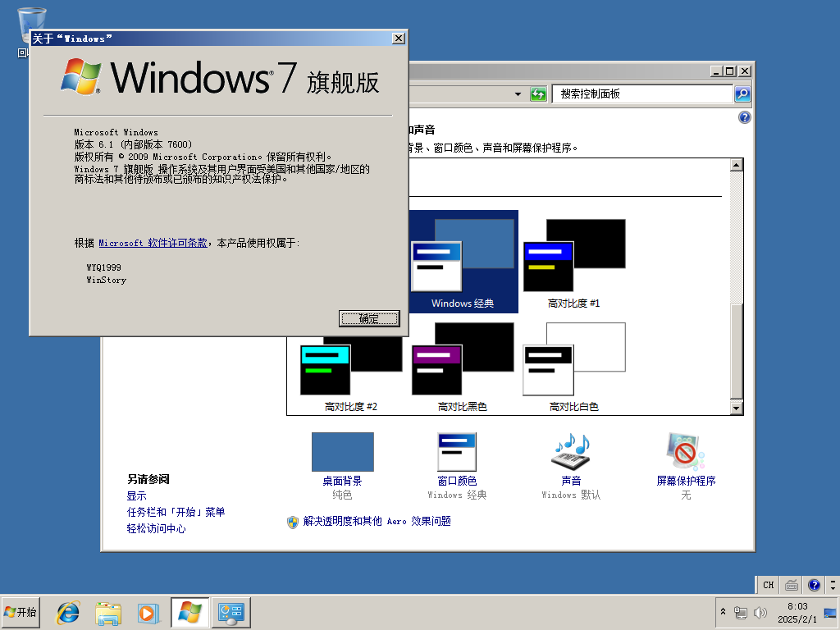The width and height of the screenshot is (840, 630).
Task: Open 任务栏和「开始」菜单 link
Action: point(176,512)
